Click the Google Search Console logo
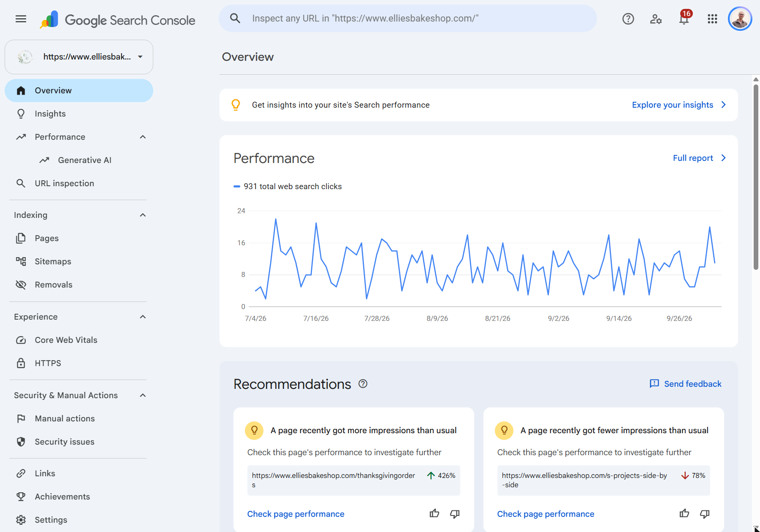 coord(118,20)
